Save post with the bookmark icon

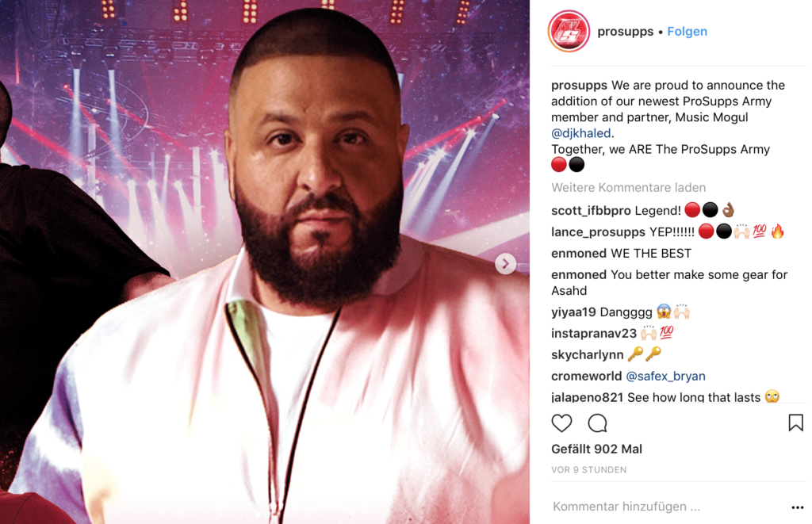pyautogui.click(x=795, y=423)
